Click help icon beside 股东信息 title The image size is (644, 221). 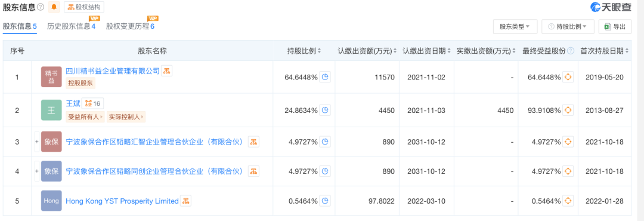click(x=41, y=7)
